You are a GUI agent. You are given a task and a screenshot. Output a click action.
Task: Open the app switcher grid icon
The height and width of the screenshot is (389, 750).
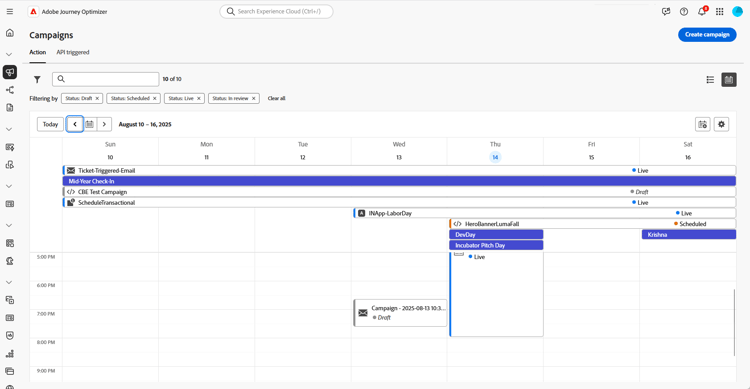pos(719,11)
